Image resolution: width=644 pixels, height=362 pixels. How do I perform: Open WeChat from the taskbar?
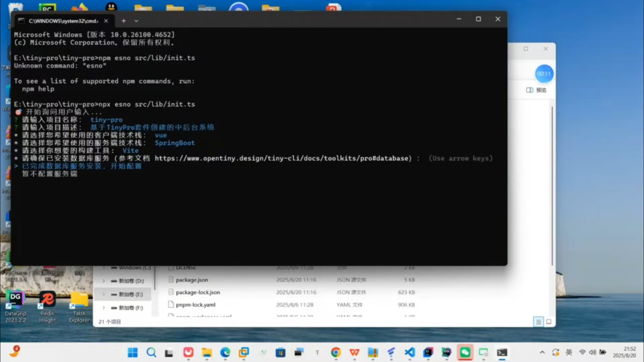pos(465,352)
